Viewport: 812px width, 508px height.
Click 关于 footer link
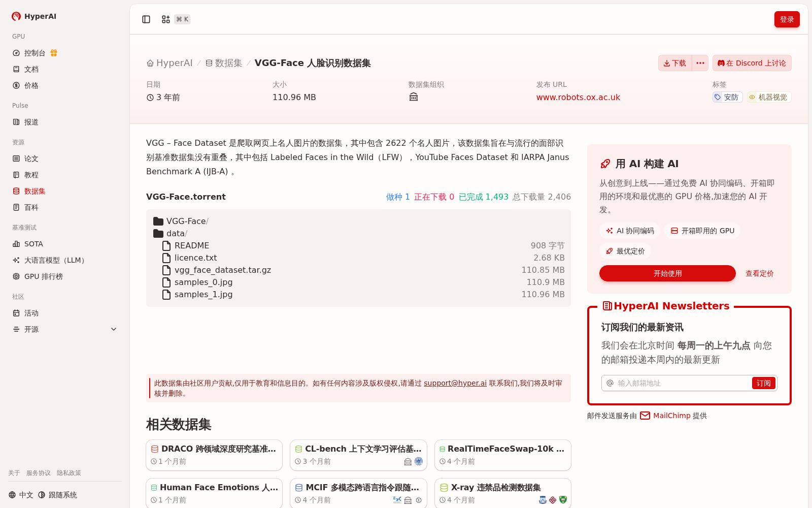click(14, 473)
